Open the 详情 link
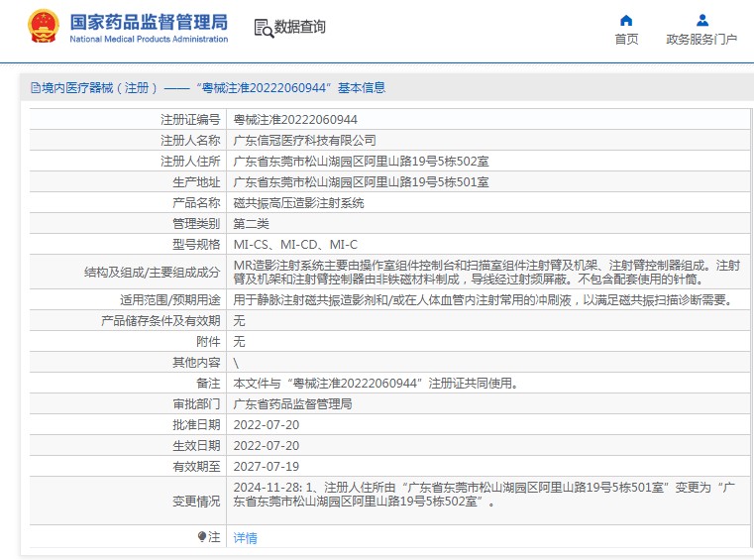This screenshot has width=754, height=560. (x=245, y=538)
